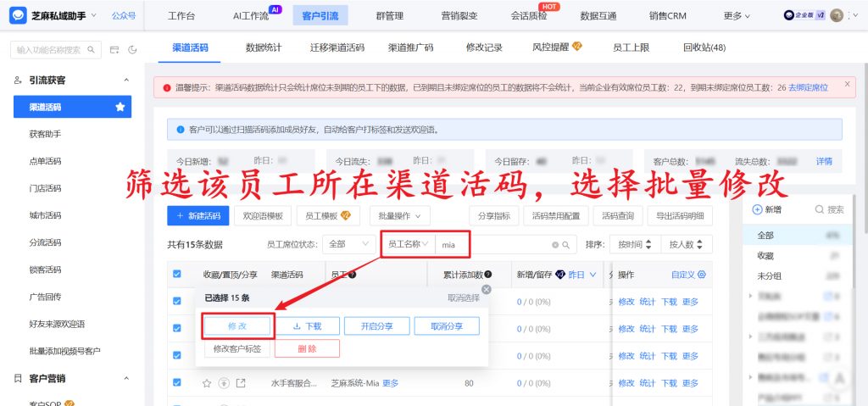Screen dimensions: 868x406
Task: Click the user avatar in the top right
Action: point(837,15)
